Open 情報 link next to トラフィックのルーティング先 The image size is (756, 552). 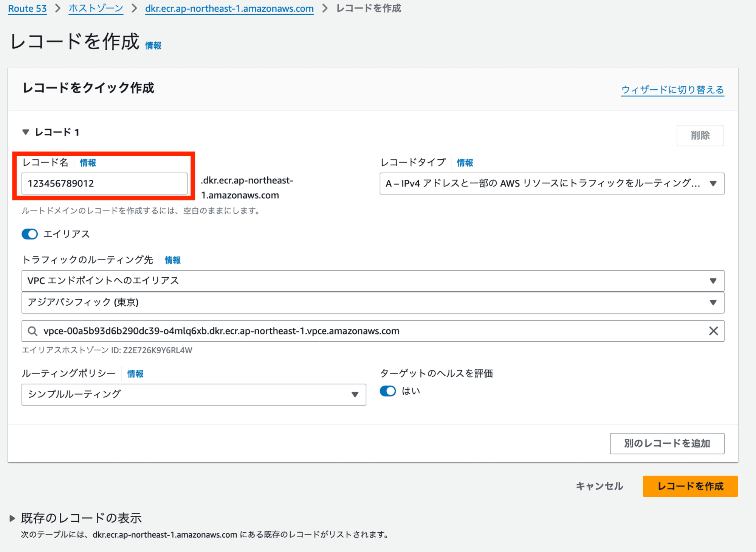[x=172, y=260]
